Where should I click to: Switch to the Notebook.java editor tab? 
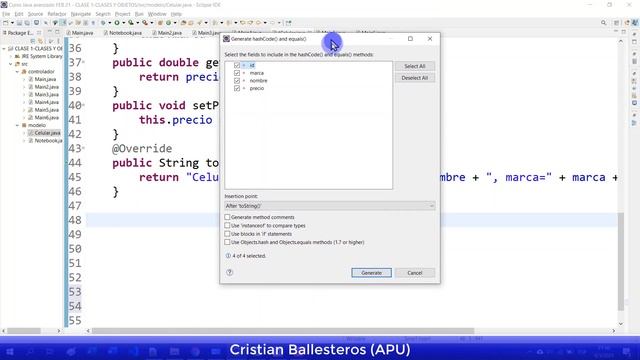(x=122, y=33)
